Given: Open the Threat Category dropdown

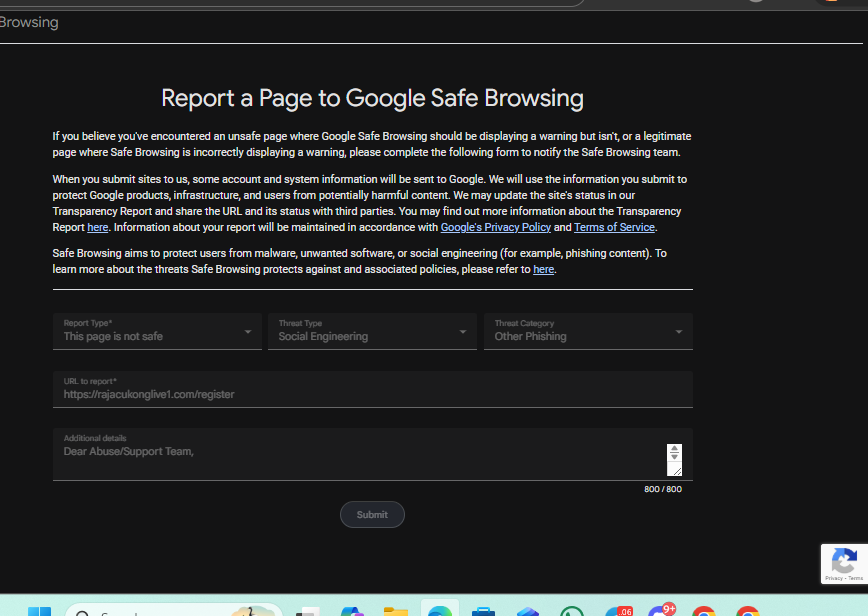Looking at the screenshot, I should click(588, 332).
